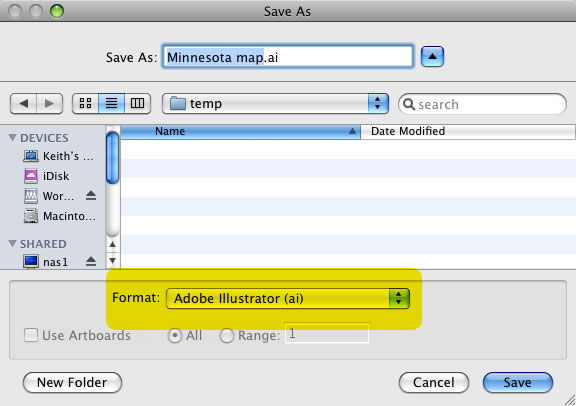Switch to list view
Screen dimensions: 576x406
111,103
